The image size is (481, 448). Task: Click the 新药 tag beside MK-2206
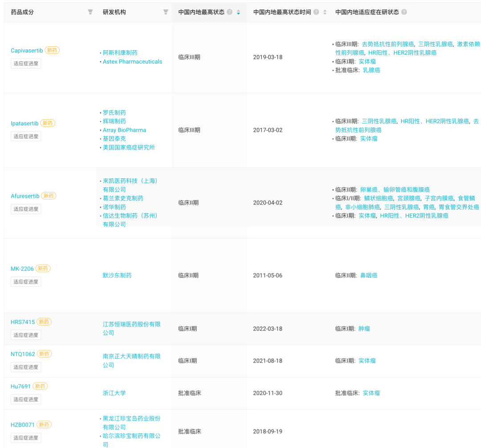[43, 269]
